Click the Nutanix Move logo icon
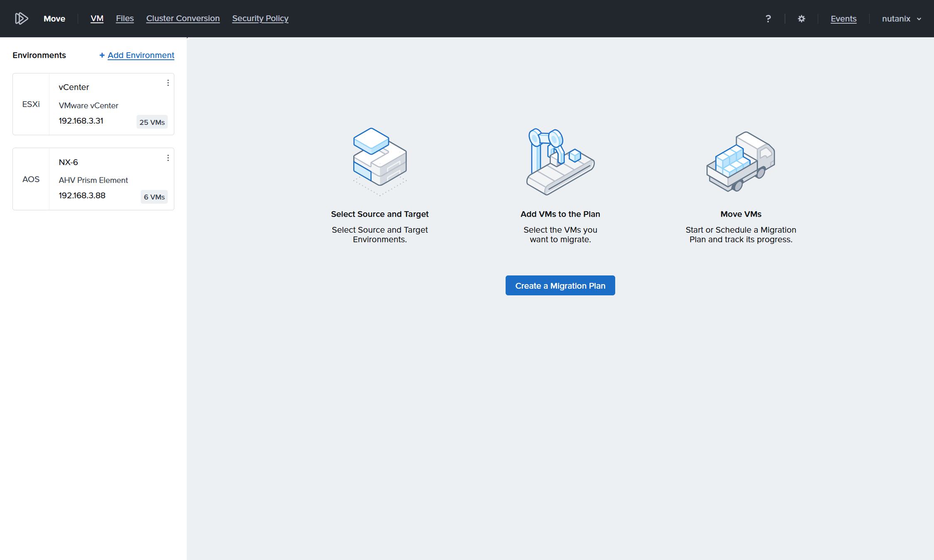The width and height of the screenshot is (934, 560). (x=21, y=19)
